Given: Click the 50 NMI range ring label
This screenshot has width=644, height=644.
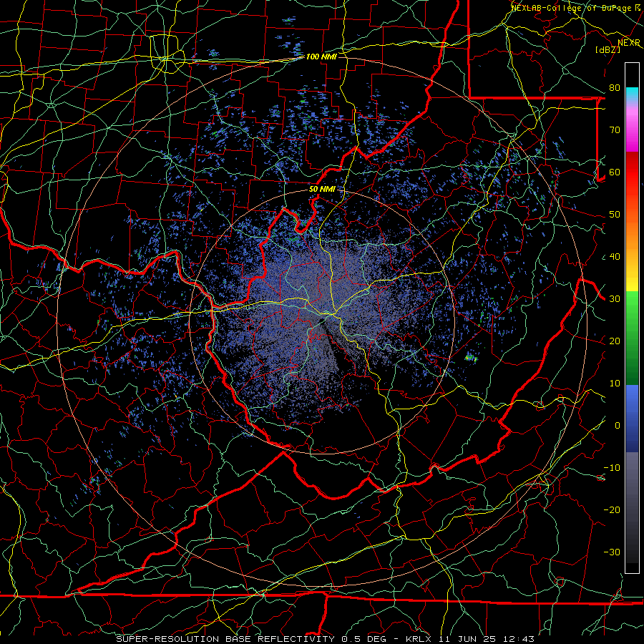Looking at the screenshot, I should [322, 190].
